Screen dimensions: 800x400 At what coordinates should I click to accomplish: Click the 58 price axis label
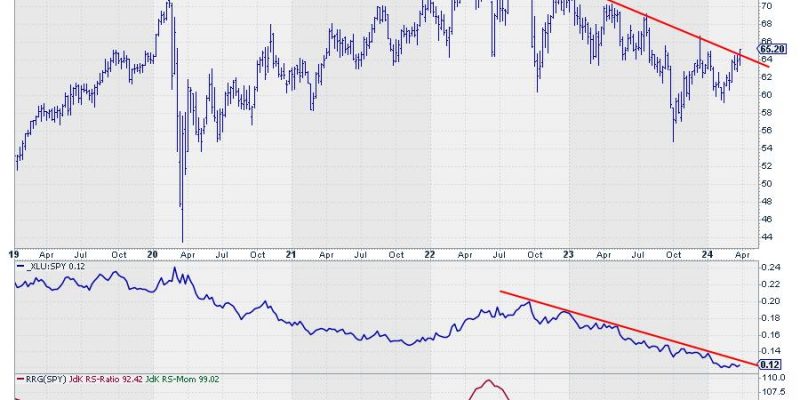766,113
